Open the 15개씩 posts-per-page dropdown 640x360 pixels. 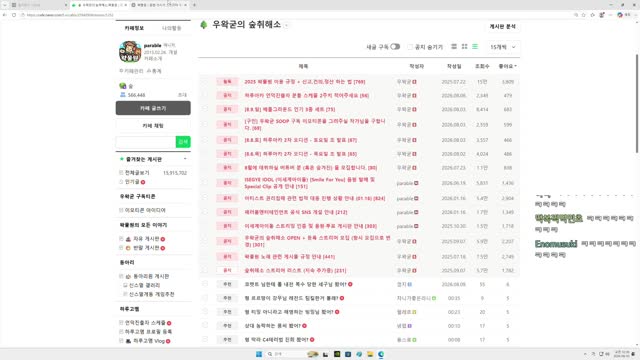coord(503,47)
